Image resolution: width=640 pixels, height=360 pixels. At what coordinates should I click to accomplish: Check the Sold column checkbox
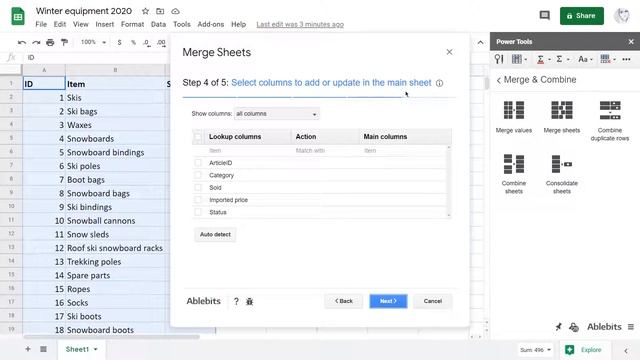point(198,187)
